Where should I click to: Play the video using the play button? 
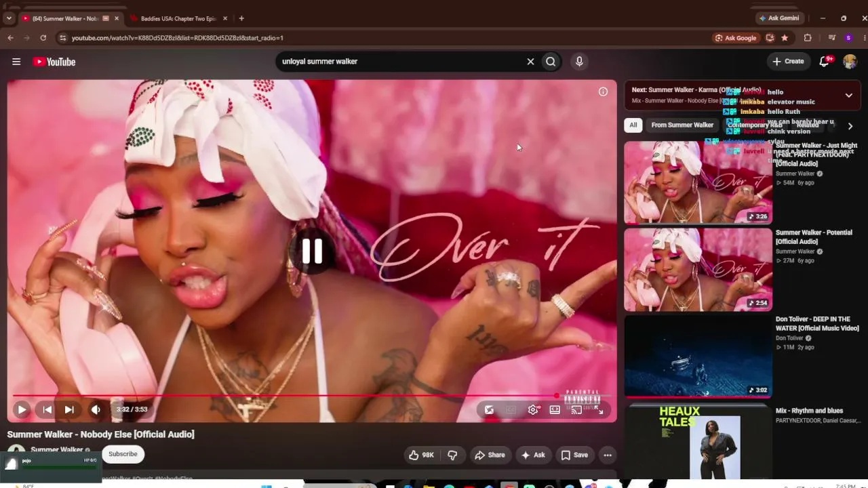22,409
